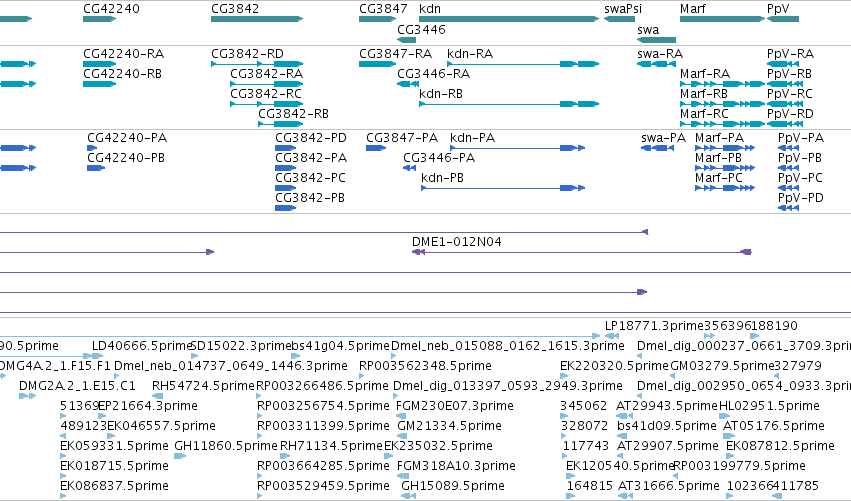851x501 pixels.
Task: Click transcript CG3847-RA
Action: (x=377, y=64)
